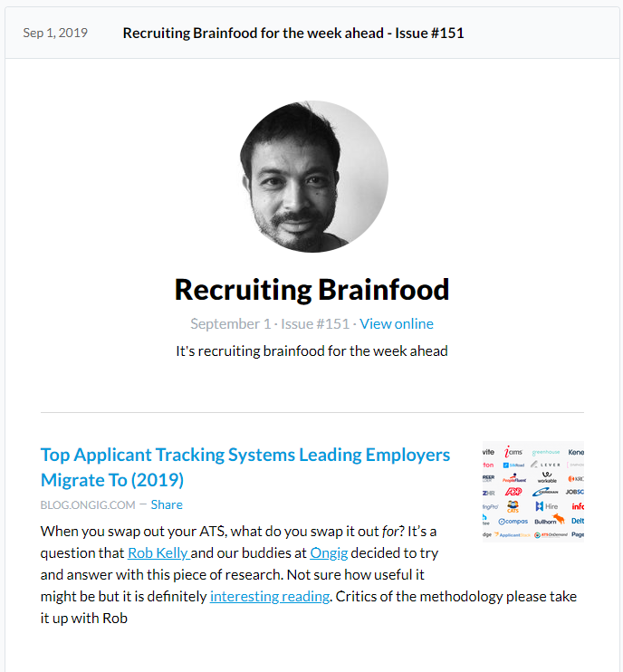
Task: Click the ATS logos article thumbnail
Action: click(x=533, y=492)
